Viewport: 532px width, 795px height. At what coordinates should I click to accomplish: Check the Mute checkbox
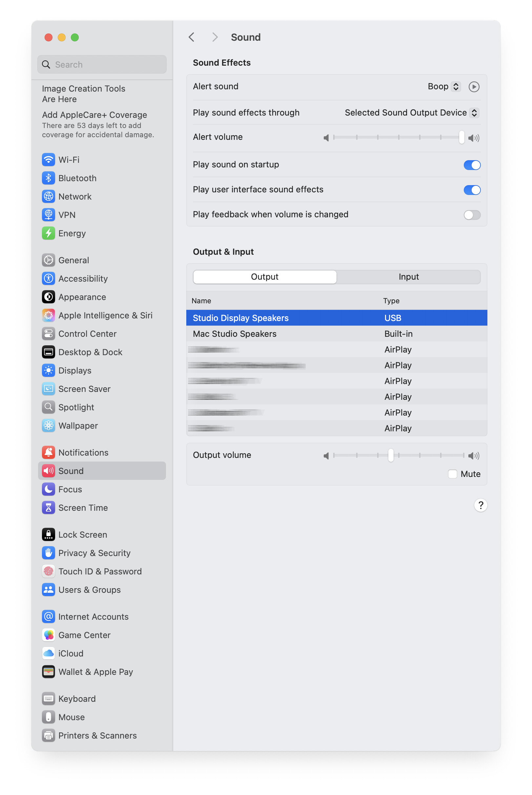[452, 474]
